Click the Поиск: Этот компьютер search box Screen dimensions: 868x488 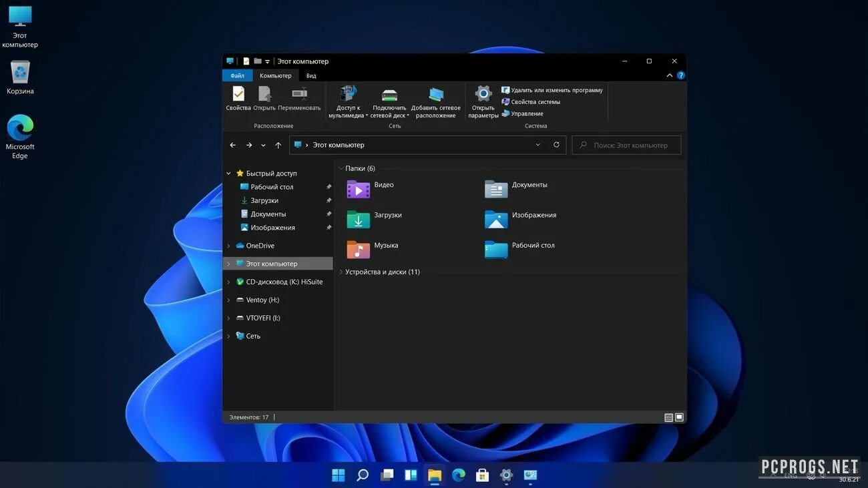coord(626,145)
